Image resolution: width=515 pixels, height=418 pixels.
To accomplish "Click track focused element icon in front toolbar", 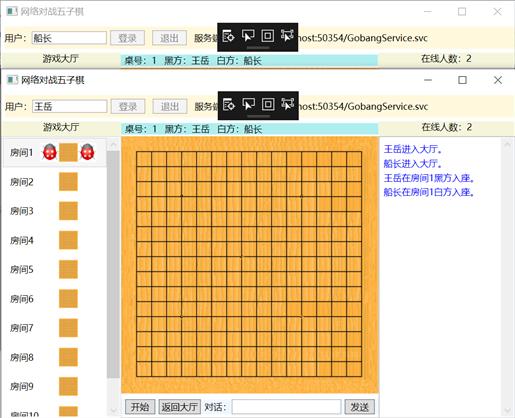I will 287,104.
